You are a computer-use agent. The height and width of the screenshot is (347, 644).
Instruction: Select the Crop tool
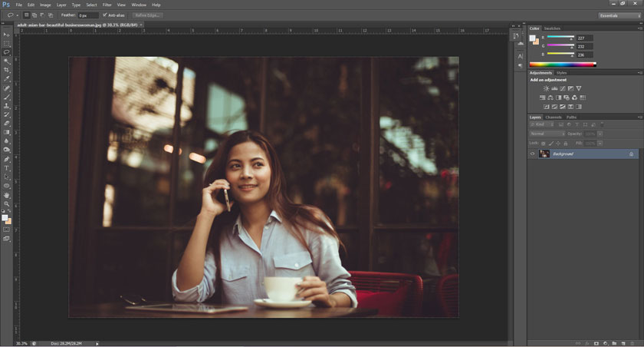[7, 70]
